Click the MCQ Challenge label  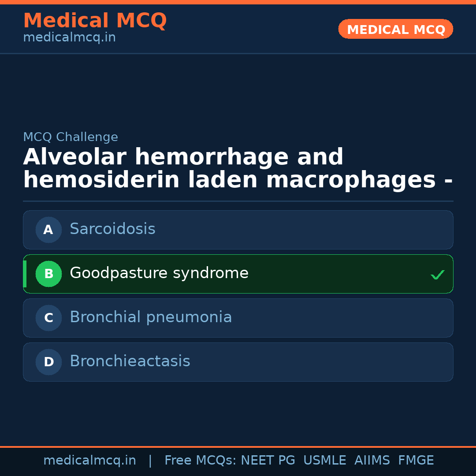tap(71, 137)
